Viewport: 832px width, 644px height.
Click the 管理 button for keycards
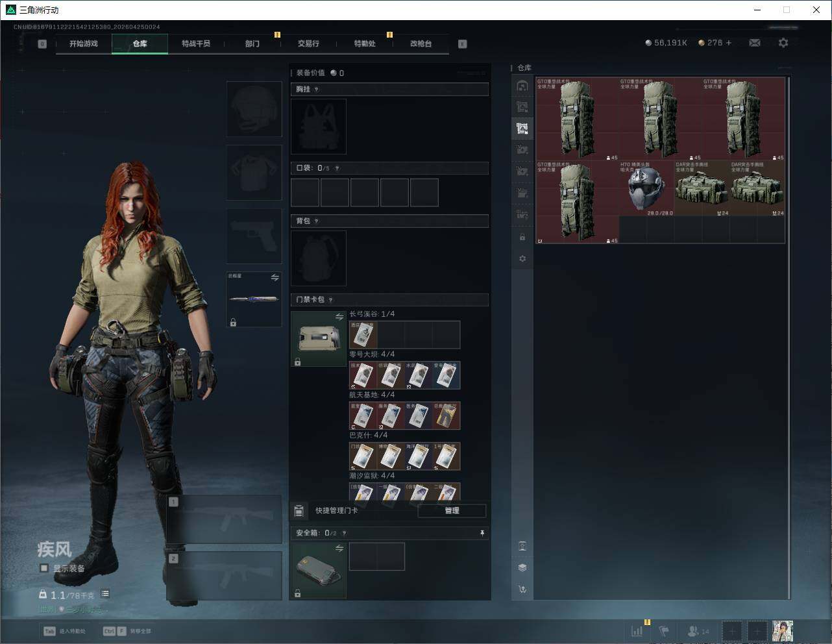pyautogui.click(x=452, y=511)
